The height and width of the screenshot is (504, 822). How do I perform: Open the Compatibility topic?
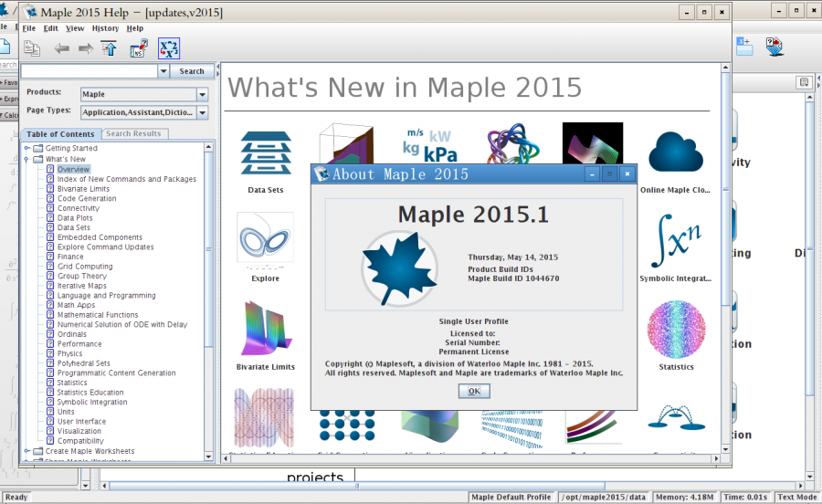click(x=80, y=441)
